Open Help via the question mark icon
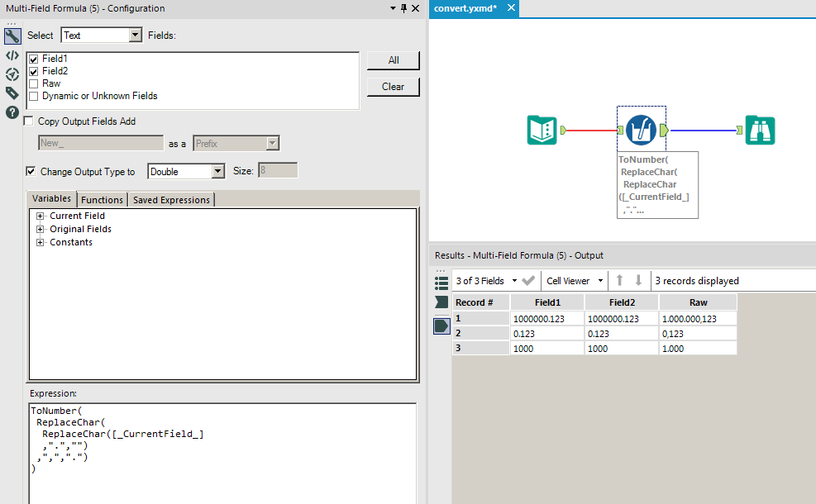816x504 pixels. coord(11,112)
